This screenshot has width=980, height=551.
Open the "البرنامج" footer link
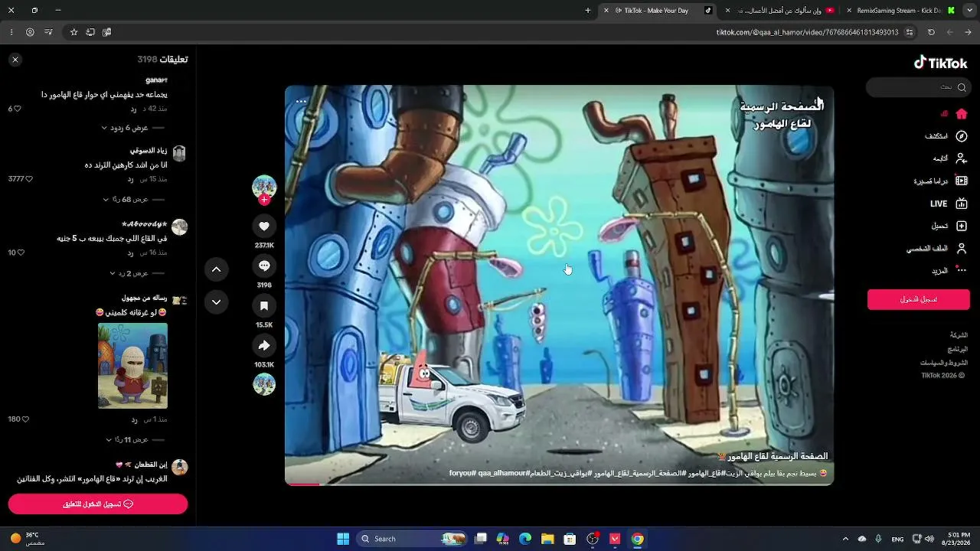(958, 349)
